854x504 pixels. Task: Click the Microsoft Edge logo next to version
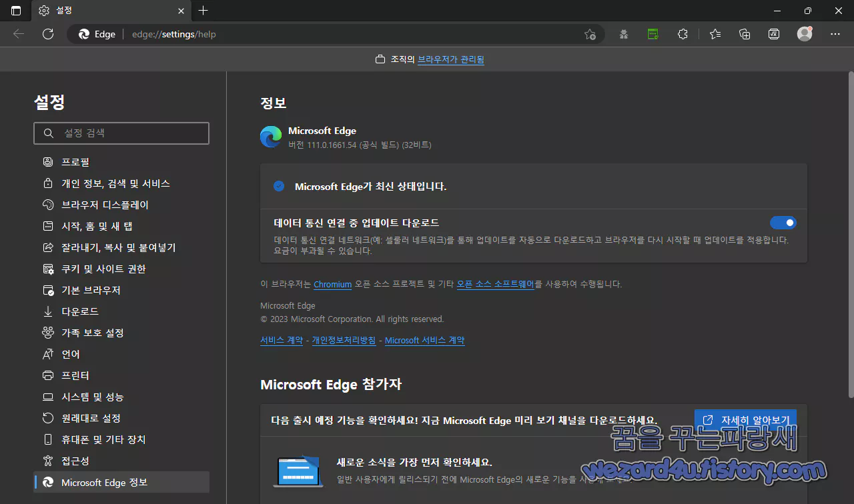click(x=271, y=137)
